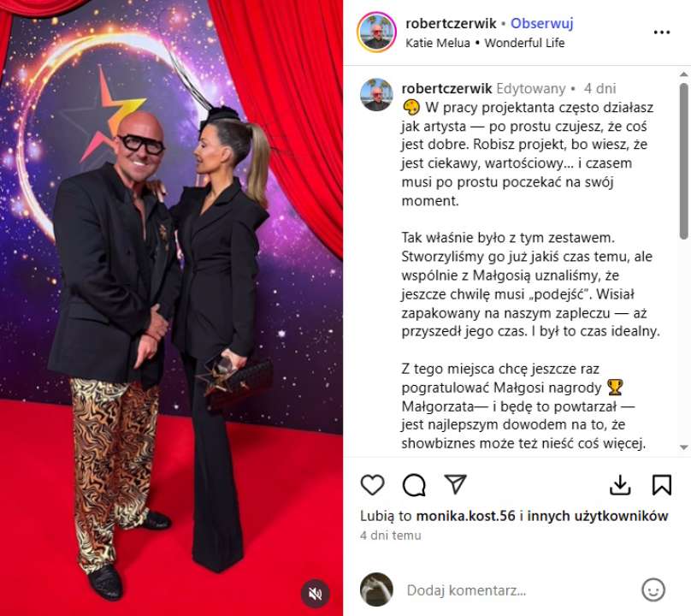Click caption scrollbar down arrow

pos(684,447)
